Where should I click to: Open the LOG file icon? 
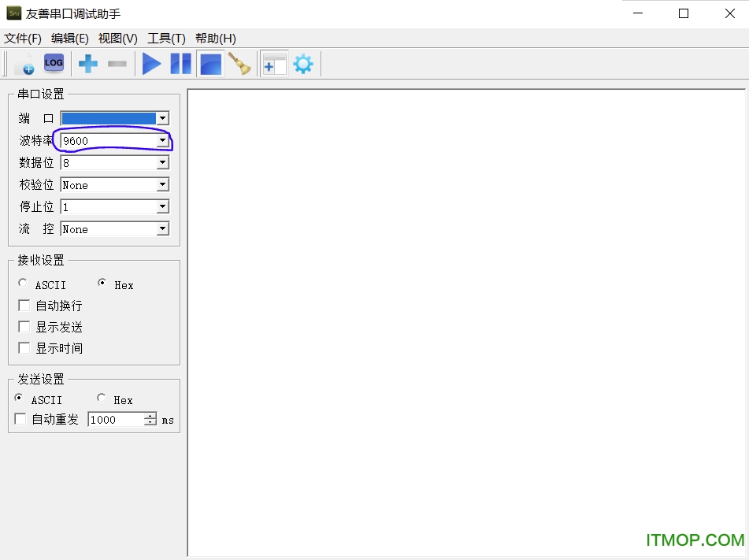pos(54,63)
